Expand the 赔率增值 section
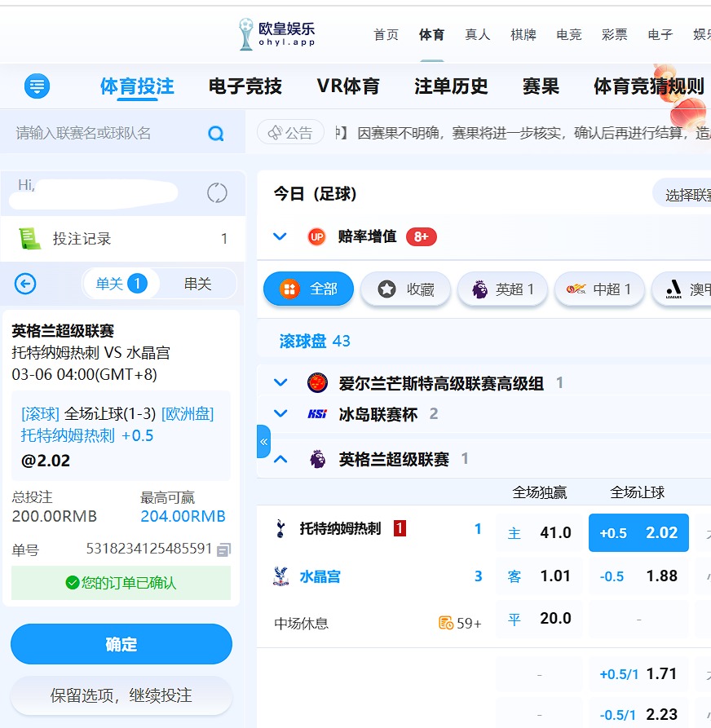711x728 pixels. (x=280, y=236)
